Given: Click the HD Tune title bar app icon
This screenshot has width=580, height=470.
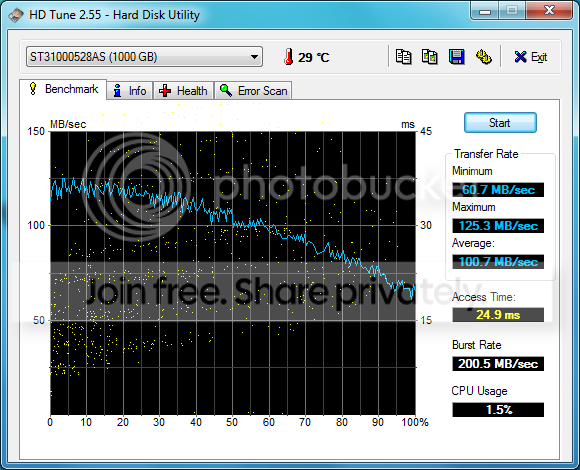Looking at the screenshot, I should [16, 16].
